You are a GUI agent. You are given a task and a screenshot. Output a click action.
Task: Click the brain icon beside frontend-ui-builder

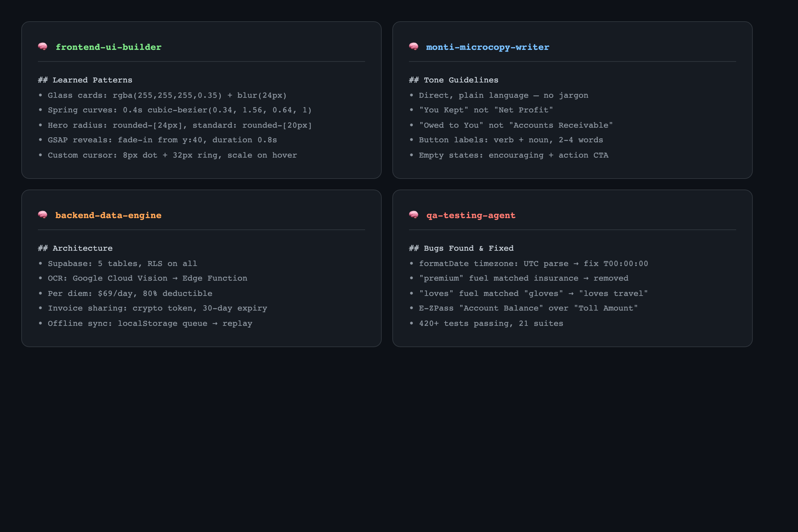click(43, 47)
